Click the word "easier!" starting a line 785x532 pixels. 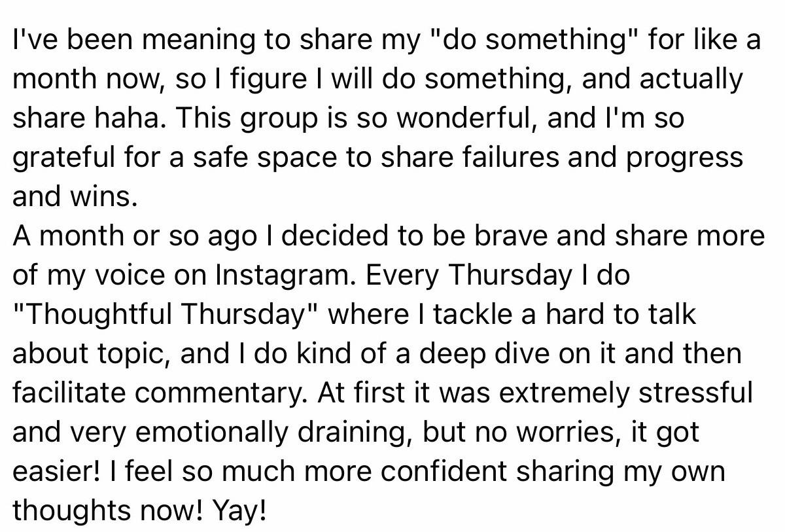54,472
